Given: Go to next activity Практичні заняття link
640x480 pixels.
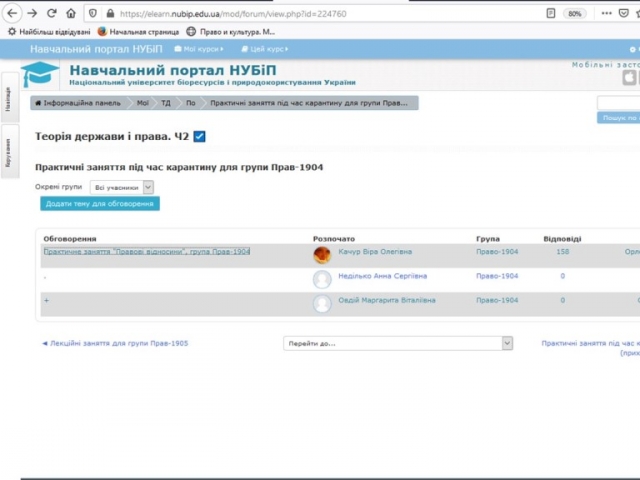Looking at the screenshot, I should tap(591, 348).
